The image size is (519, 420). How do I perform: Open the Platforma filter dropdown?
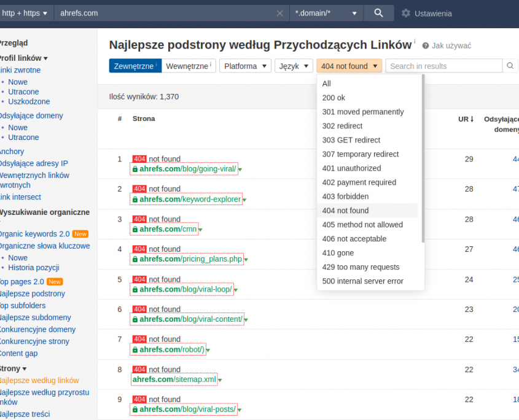[x=245, y=66]
